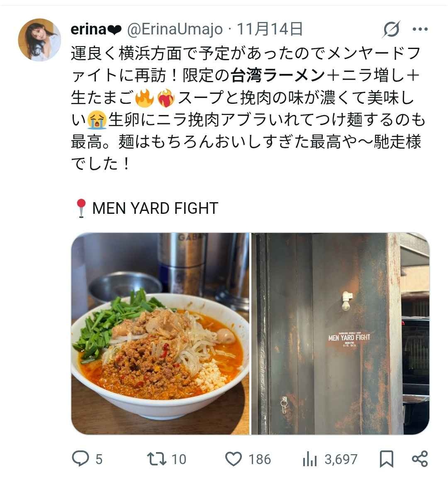The height and width of the screenshot is (477, 448).
Task: Click the view count 3,697
Action: coord(341,459)
